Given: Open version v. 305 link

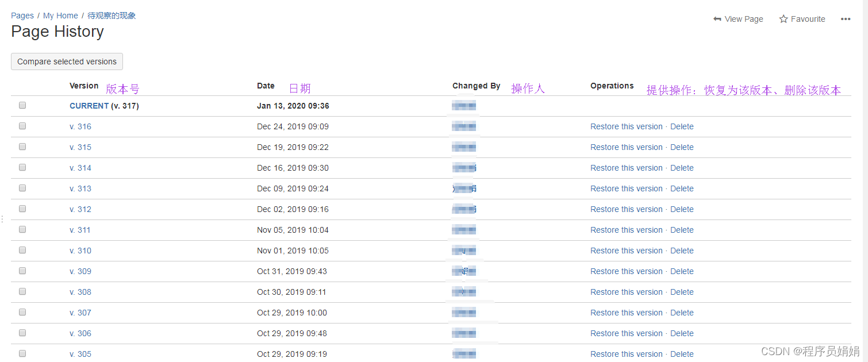Looking at the screenshot, I should [x=80, y=354].
